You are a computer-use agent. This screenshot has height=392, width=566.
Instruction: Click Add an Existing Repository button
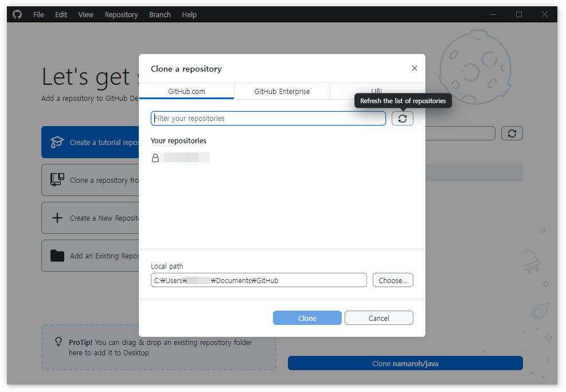(x=90, y=256)
